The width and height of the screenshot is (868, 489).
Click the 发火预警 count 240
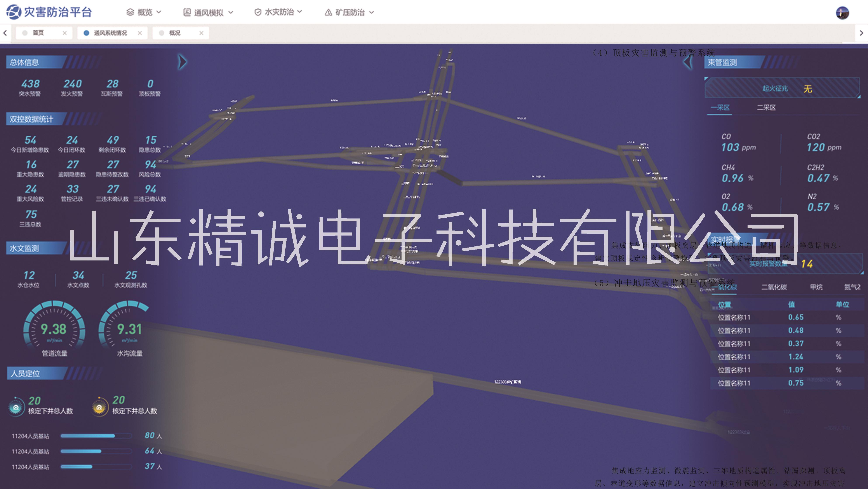pos(72,84)
